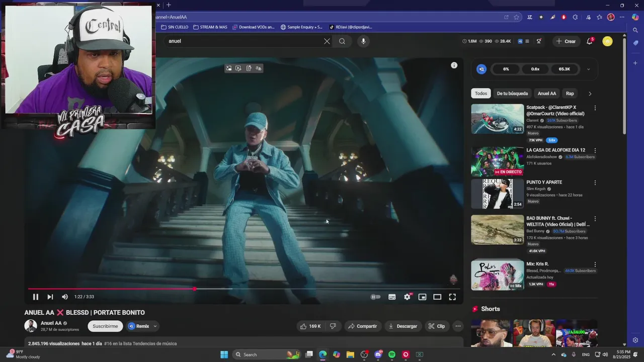This screenshot has width=644, height=362.
Task: Toggle theater mode in player
Action: (x=437, y=297)
